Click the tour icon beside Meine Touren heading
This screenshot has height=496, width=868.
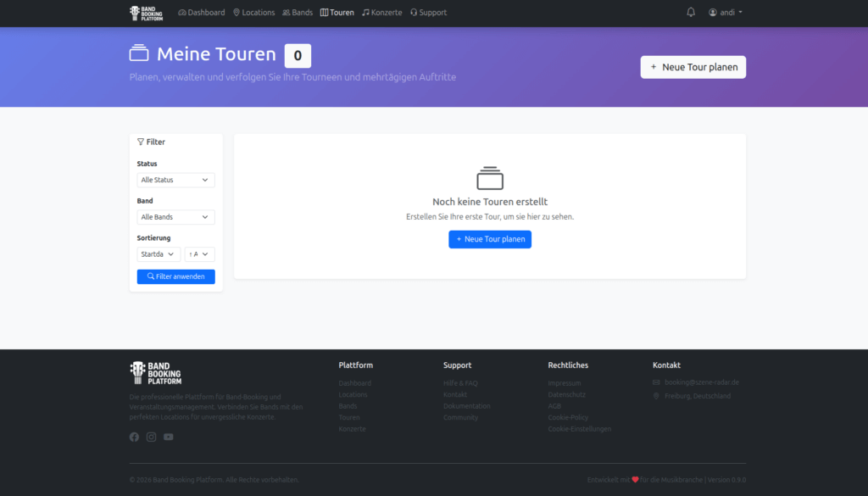[x=139, y=54]
